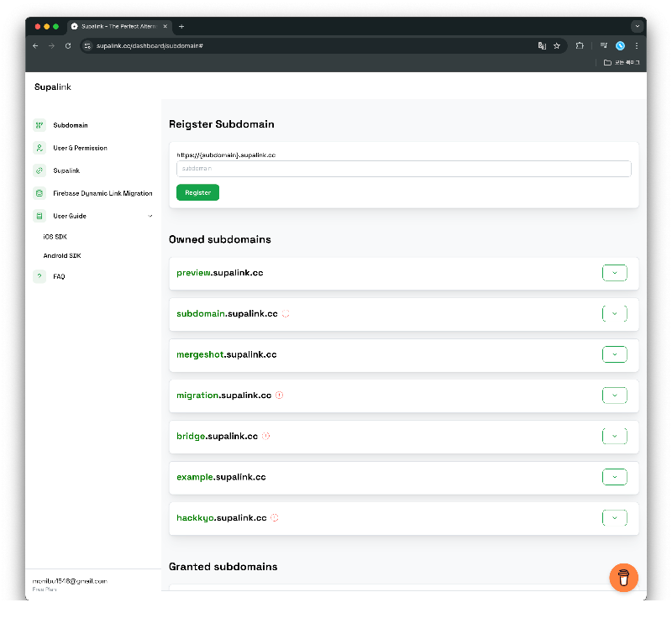Viewport: 672px width, 634px height.
Task: Click the account email in sidebar footer
Action: 70,581
